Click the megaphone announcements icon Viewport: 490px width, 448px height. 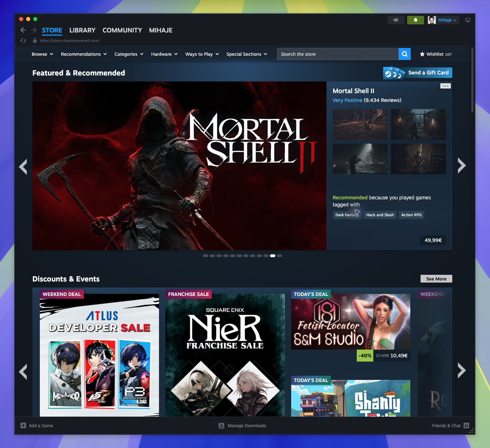396,20
